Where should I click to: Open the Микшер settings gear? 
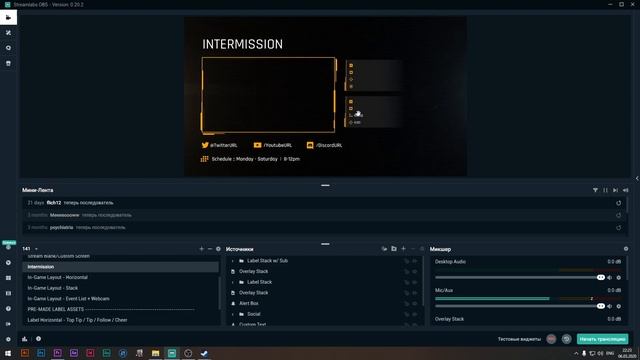(626, 249)
